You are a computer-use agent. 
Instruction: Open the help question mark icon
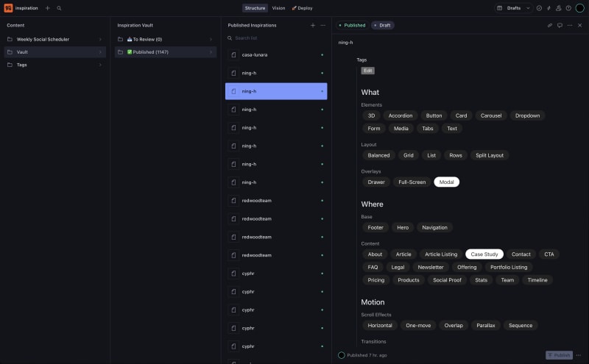click(568, 8)
